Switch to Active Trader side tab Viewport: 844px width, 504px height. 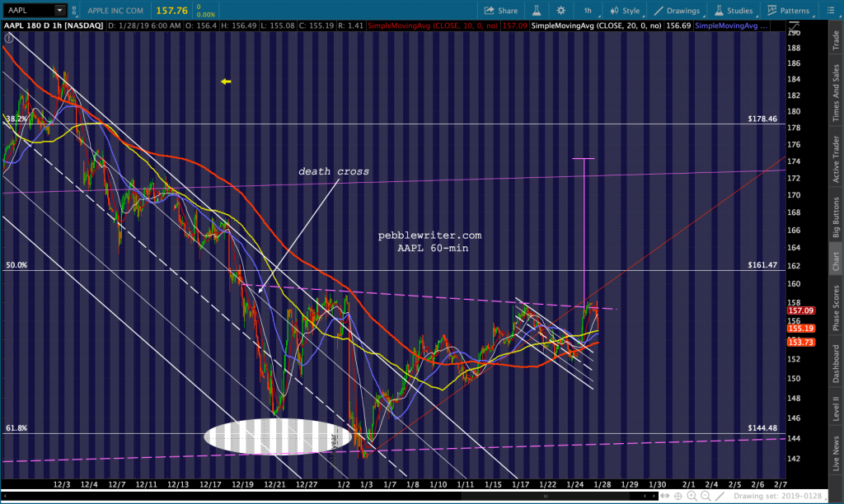tap(836, 159)
